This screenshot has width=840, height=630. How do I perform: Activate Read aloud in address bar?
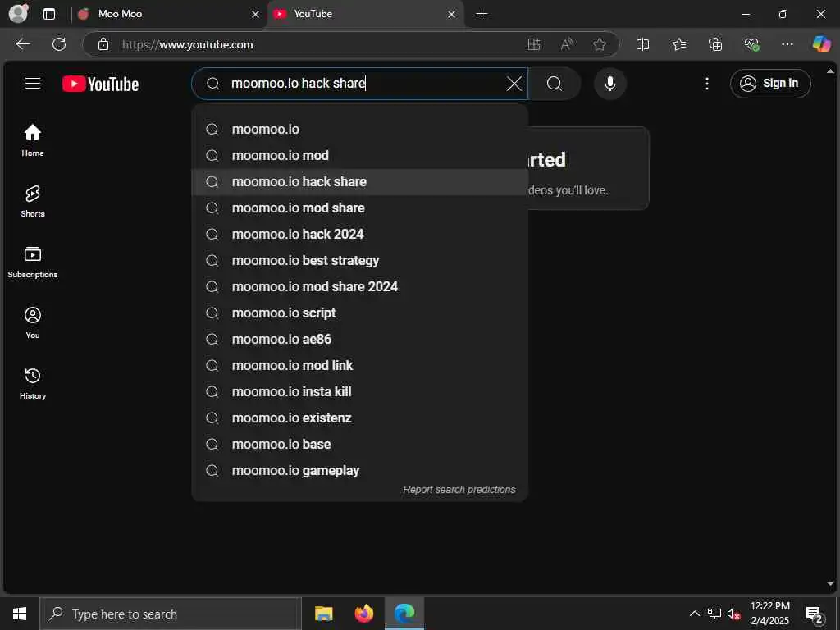pos(567,44)
